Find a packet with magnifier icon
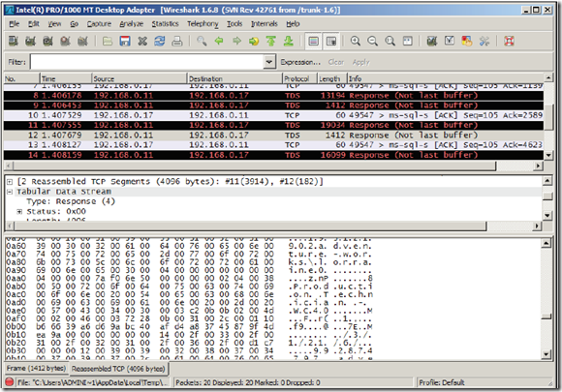The image size is (562, 392). (202, 42)
